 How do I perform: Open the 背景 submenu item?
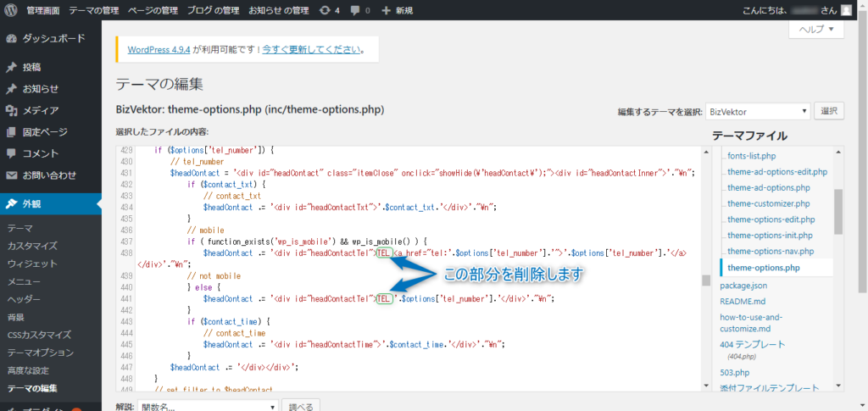(x=15, y=317)
